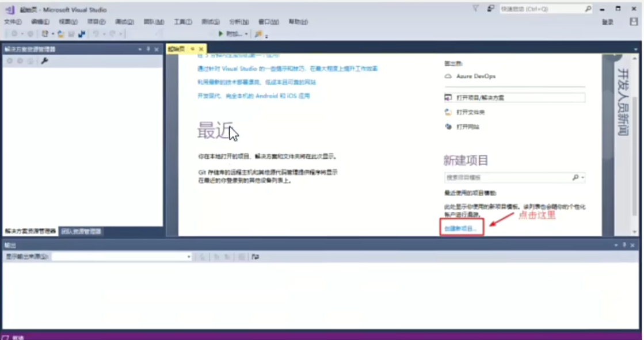Toggle output word wrap icon
Screen dimensions: 644x340
coord(256,257)
